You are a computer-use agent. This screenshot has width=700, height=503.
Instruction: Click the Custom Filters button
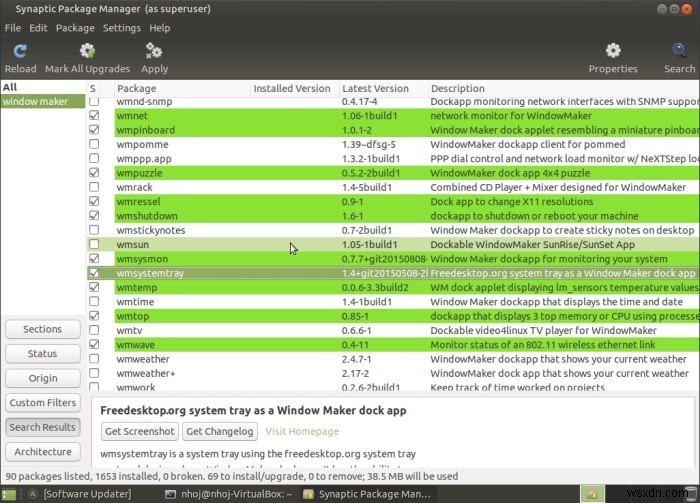point(43,403)
